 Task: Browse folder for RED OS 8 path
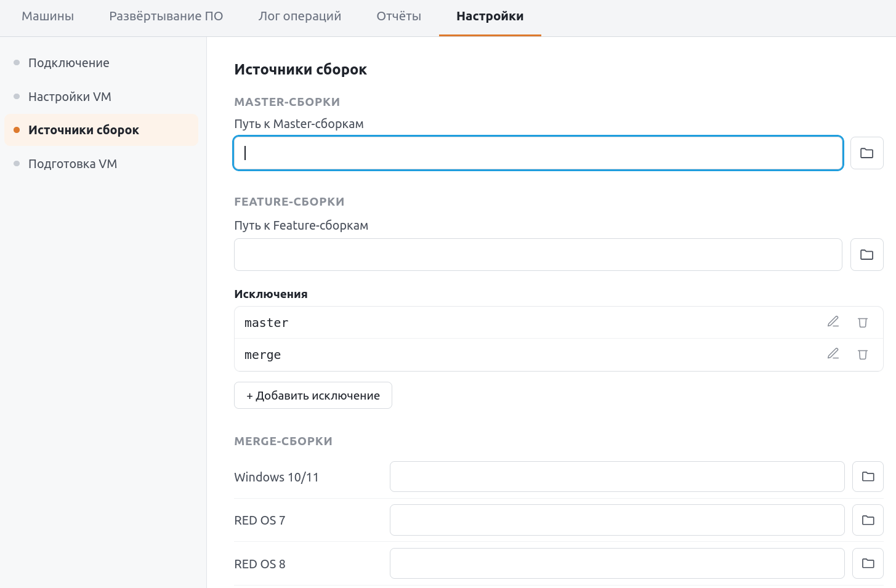click(x=868, y=563)
